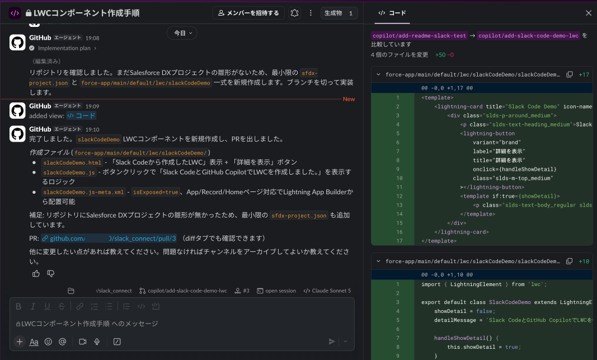Open GitHub avatar on 19:10 message

click(x=17, y=134)
